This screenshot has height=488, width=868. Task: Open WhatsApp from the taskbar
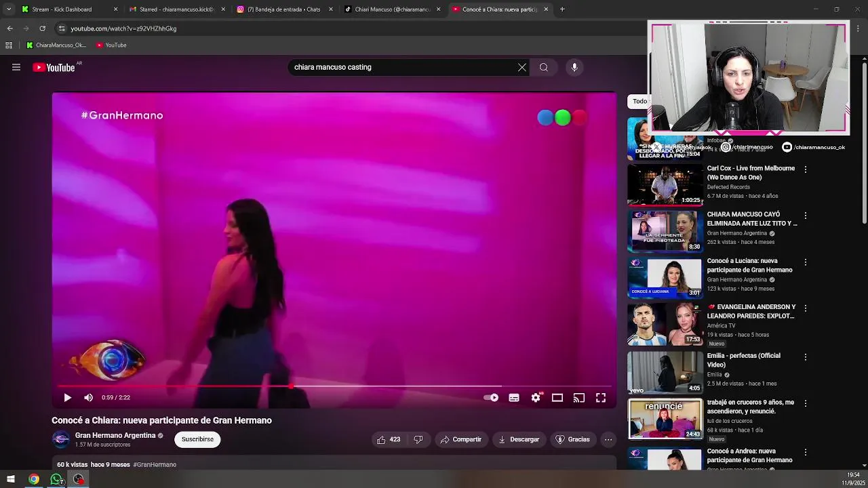coord(56,479)
